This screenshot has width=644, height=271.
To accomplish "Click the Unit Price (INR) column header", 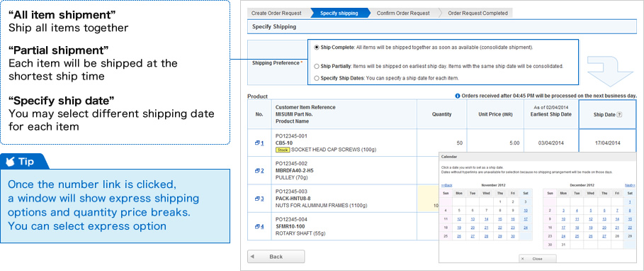I will (495, 114).
